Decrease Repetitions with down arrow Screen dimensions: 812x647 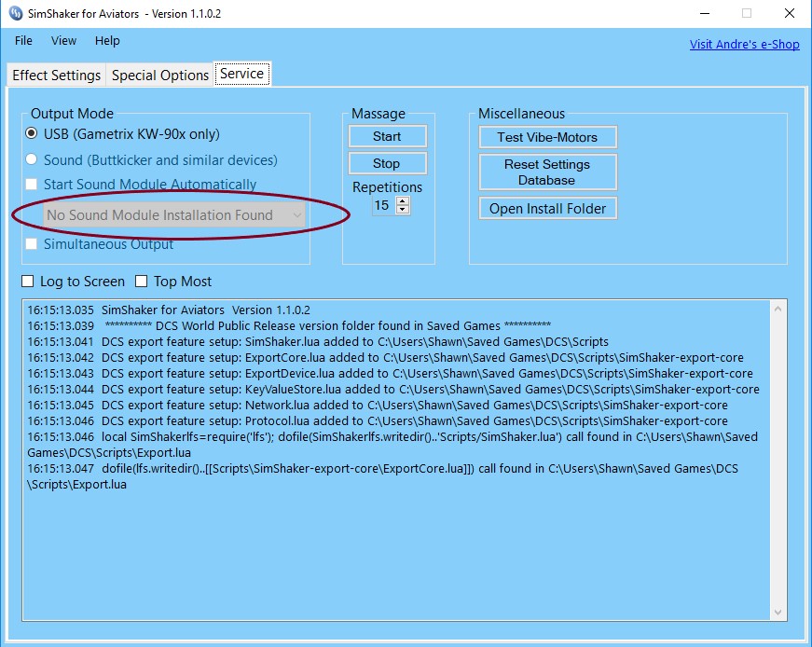(403, 209)
